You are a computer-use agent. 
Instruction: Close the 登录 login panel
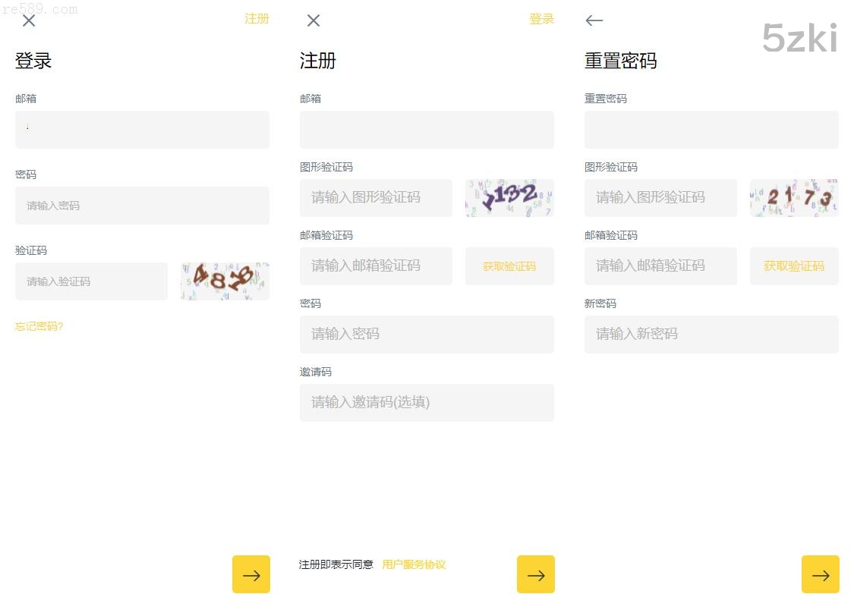29,20
